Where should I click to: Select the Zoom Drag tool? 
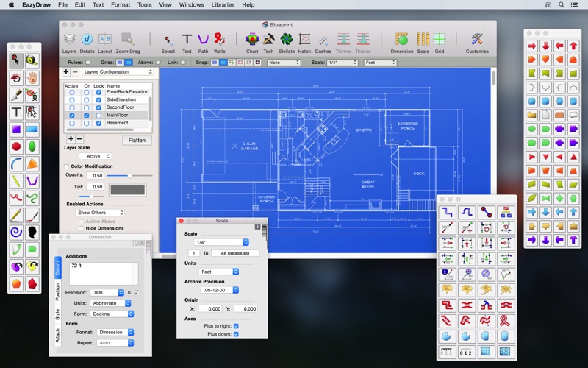pos(127,40)
